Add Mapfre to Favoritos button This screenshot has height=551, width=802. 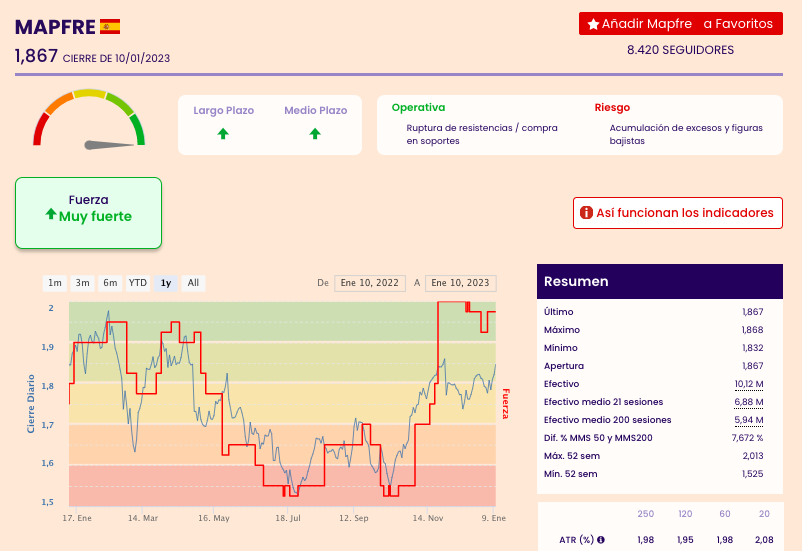click(x=681, y=24)
